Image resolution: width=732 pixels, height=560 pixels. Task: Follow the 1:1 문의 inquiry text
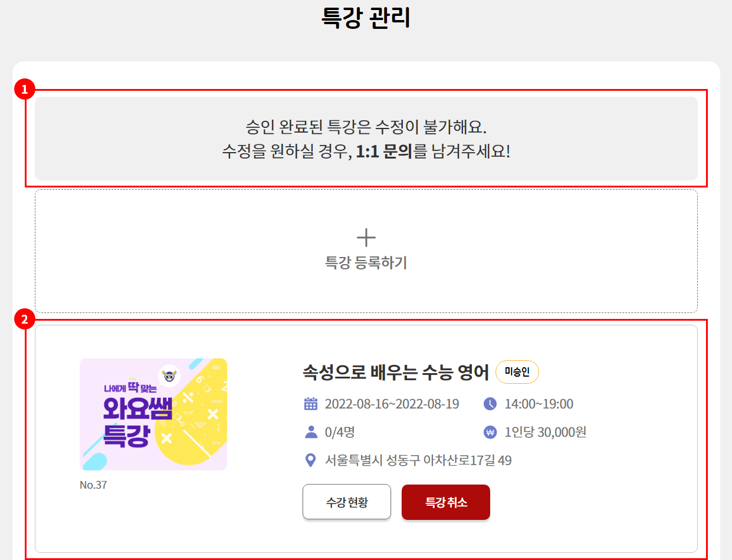pos(385,151)
